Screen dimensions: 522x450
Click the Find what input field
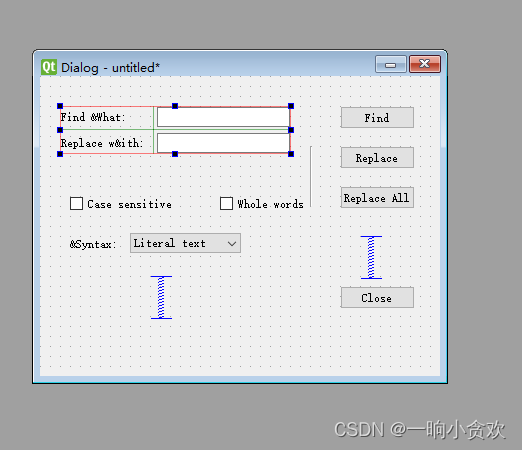pos(223,117)
